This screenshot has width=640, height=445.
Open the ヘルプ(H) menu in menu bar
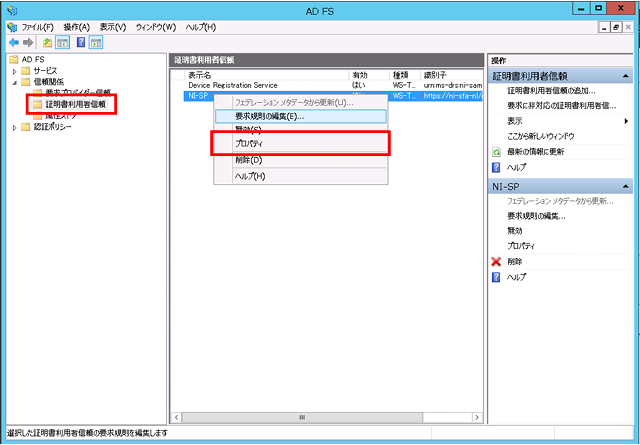coord(200,27)
